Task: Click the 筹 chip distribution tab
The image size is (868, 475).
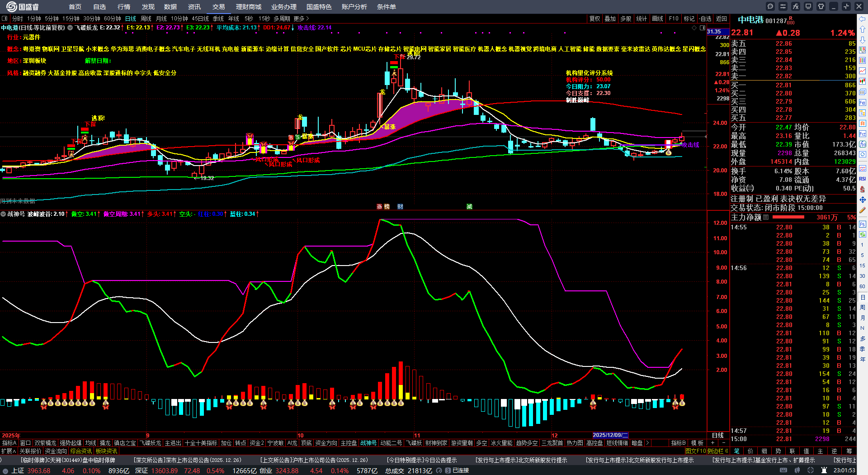Action: click(849, 451)
